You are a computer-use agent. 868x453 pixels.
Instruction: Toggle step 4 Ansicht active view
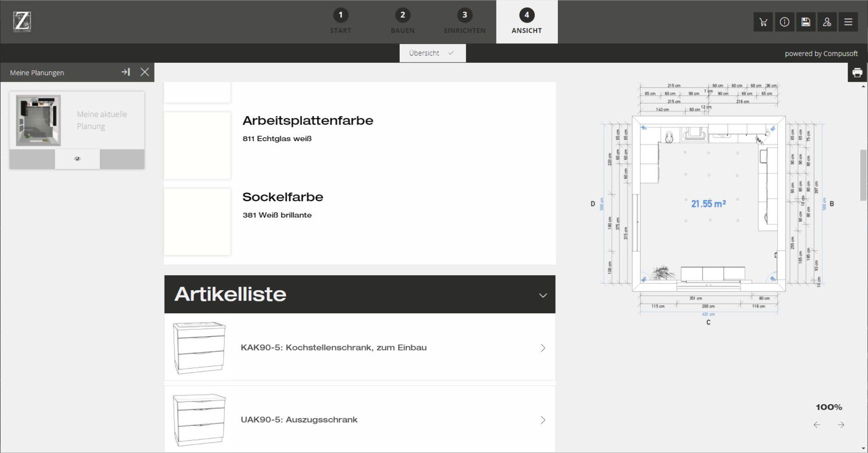[x=526, y=22]
